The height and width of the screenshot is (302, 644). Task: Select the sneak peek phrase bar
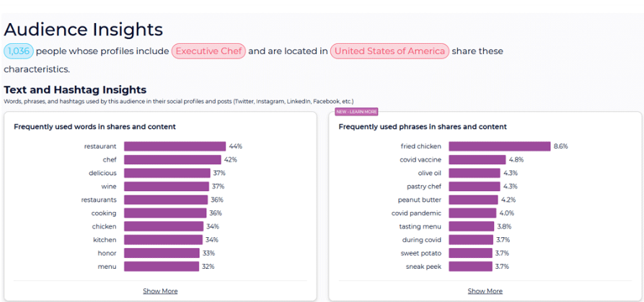(x=470, y=267)
